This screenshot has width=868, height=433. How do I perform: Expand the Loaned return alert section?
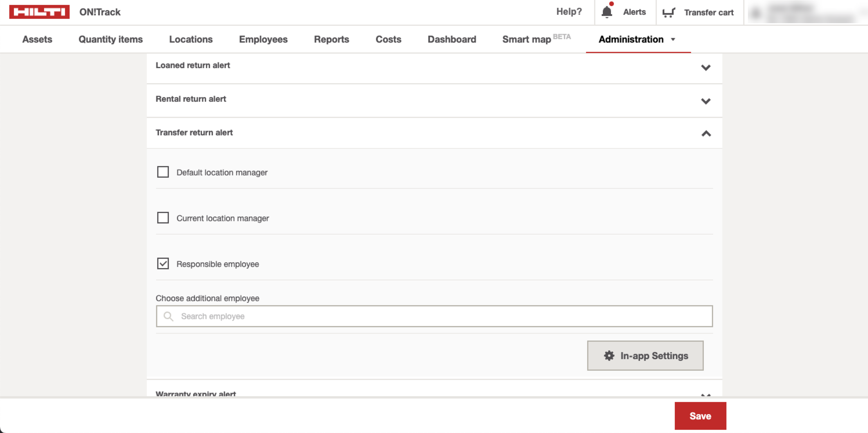[x=706, y=67]
